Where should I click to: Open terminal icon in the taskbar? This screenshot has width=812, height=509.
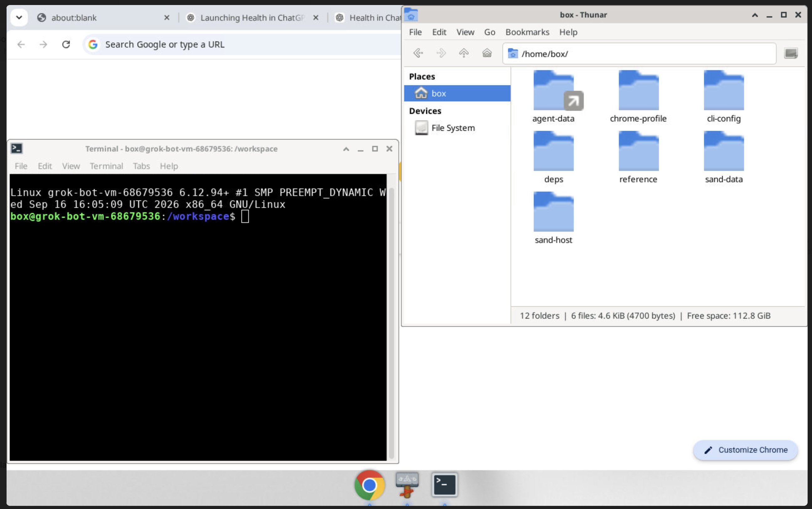click(x=444, y=485)
